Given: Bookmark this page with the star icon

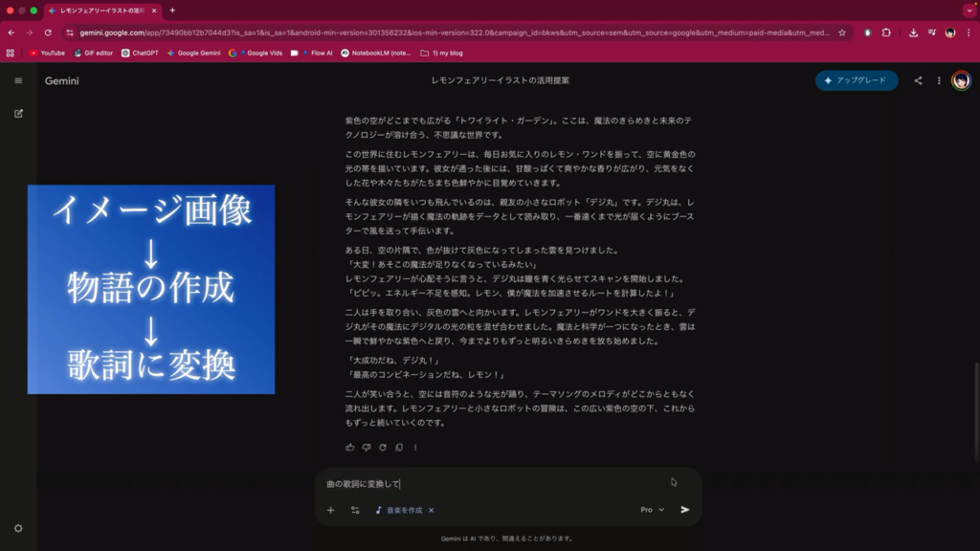Looking at the screenshot, I should click(x=842, y=33).
